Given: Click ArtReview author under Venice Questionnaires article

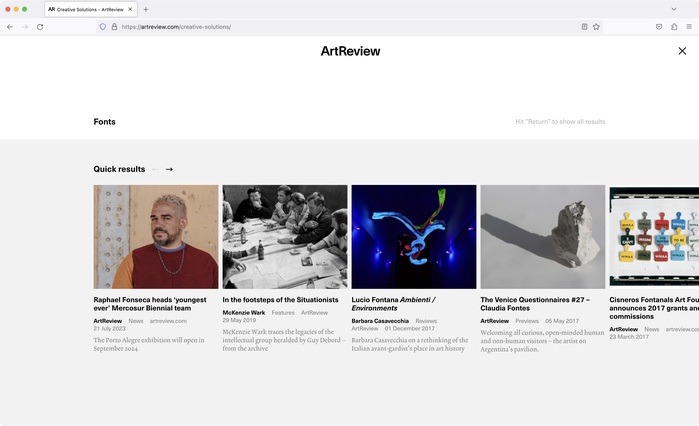Looking at the screenshot, I should click(494, 321).
